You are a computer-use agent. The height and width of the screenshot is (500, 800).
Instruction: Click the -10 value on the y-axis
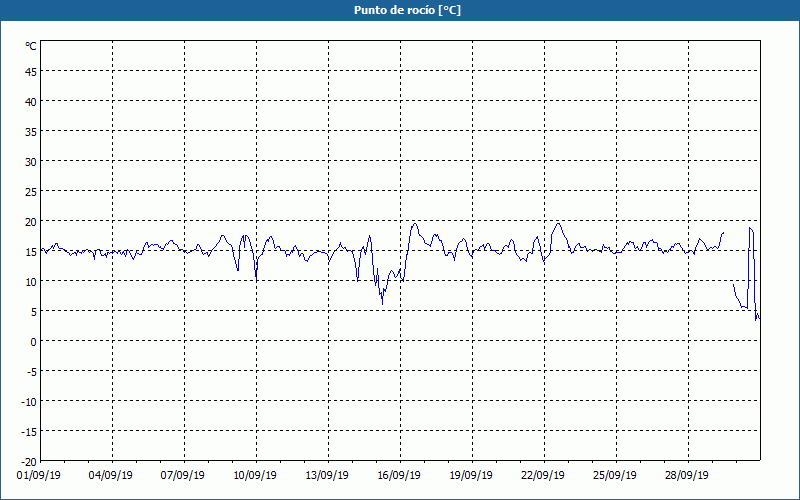[29, 402]
